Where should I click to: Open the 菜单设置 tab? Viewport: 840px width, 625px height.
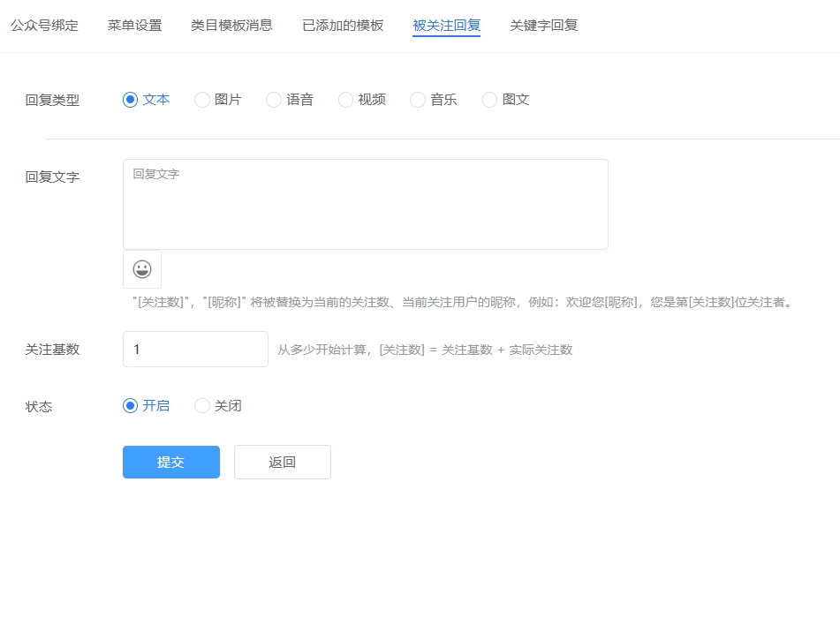(x=136, y=26)
